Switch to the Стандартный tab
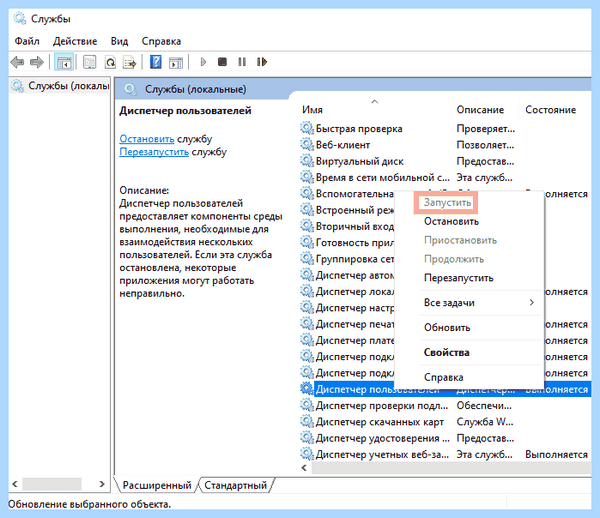This screenshot has height=518, width=600. pyautogui.click(x=235, y=485)
